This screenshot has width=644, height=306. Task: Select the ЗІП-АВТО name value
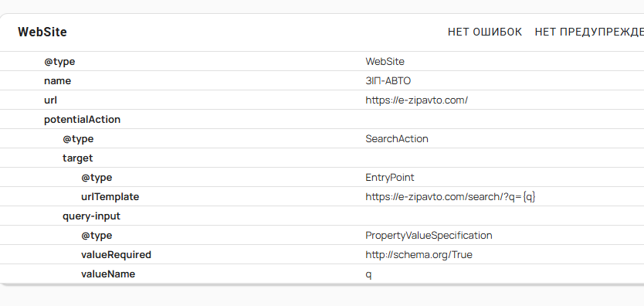(388, 81)
